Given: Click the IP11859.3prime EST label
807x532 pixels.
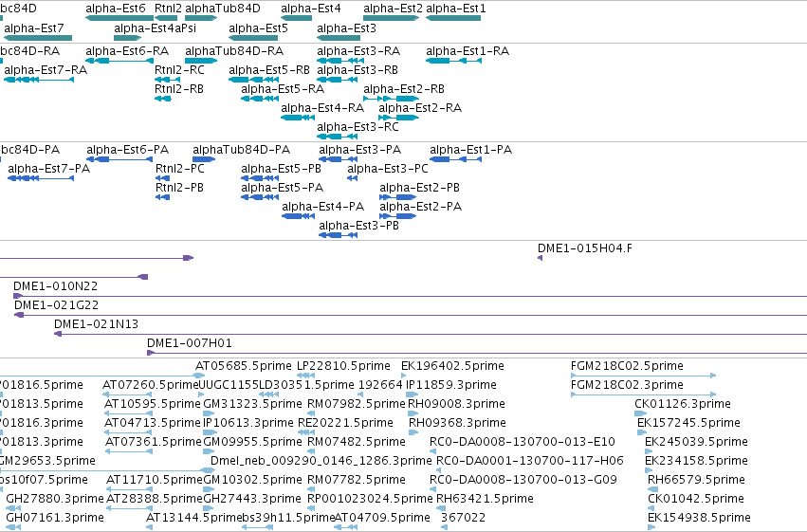Looking at the screenshot, I should pyautogui.click(x=450, y=385).
